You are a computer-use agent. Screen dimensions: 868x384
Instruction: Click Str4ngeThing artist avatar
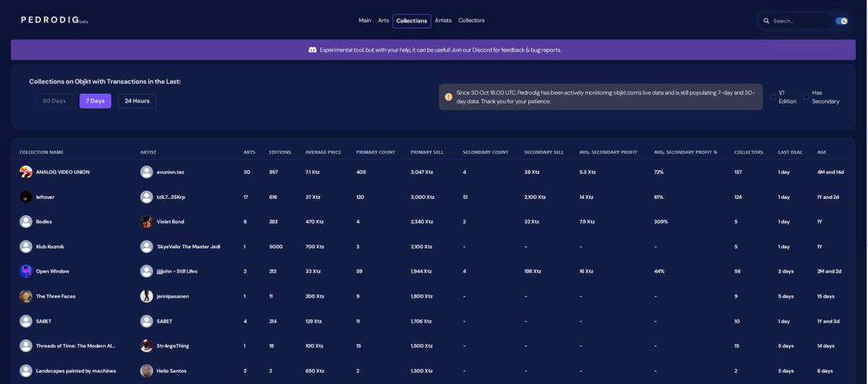(147, 346)
